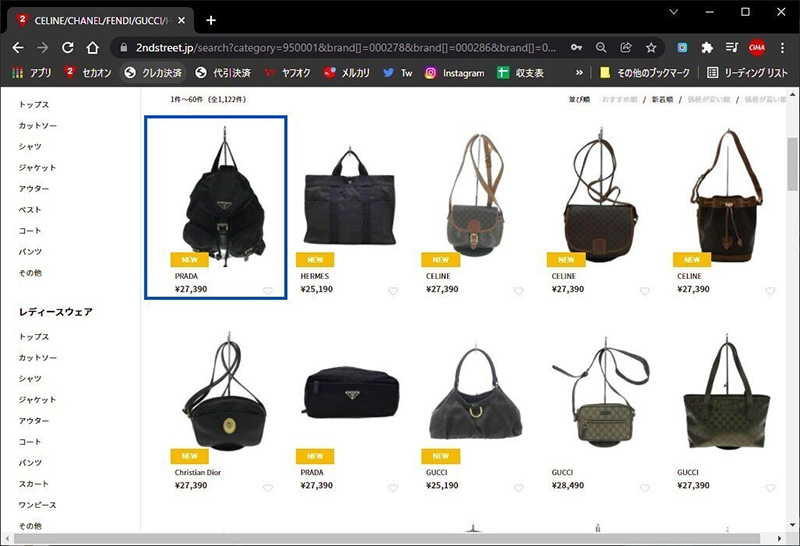
Task: Bookmark this page with the star icon
Action: click(651, 47)
